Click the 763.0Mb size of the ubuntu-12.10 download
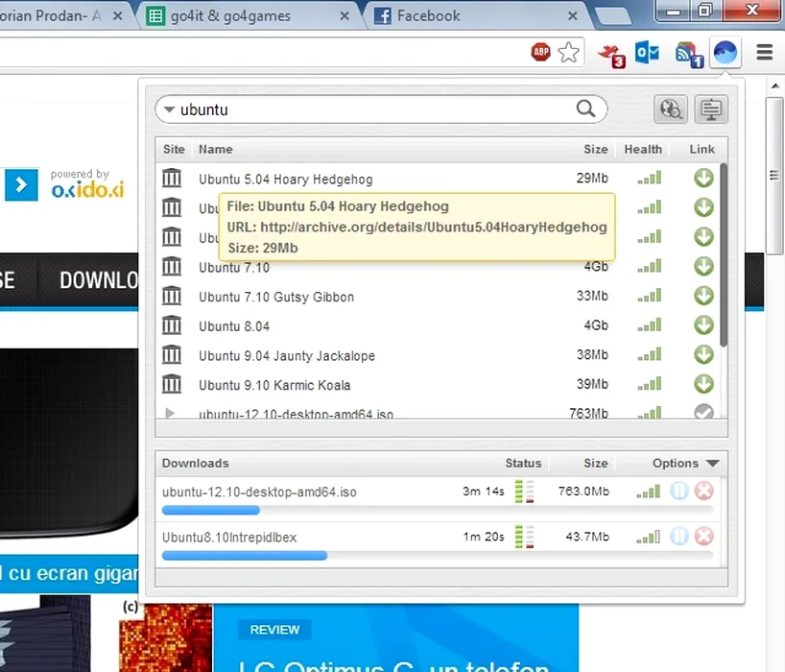Screen dimensions: 785x672 583,492
